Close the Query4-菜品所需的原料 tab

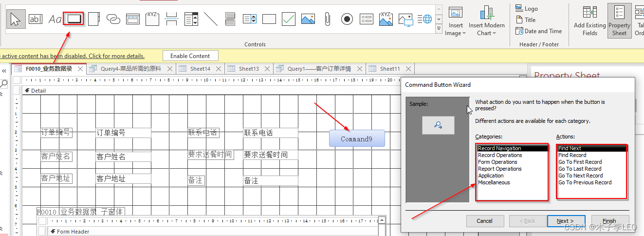tap(169, 69)
